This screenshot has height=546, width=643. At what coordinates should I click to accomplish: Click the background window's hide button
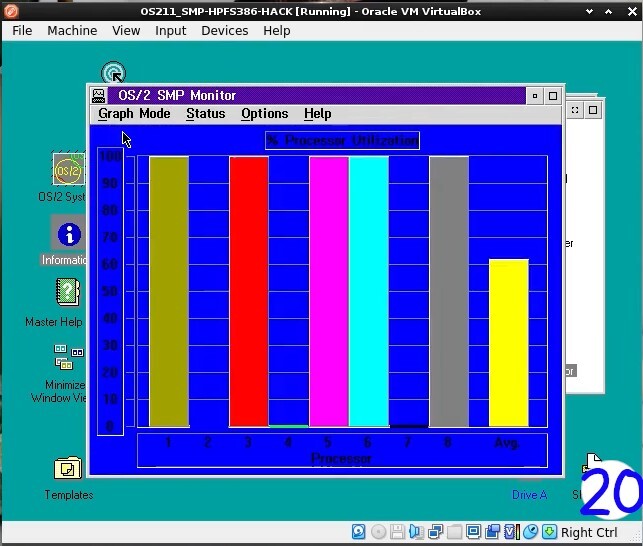pos(575,110)
